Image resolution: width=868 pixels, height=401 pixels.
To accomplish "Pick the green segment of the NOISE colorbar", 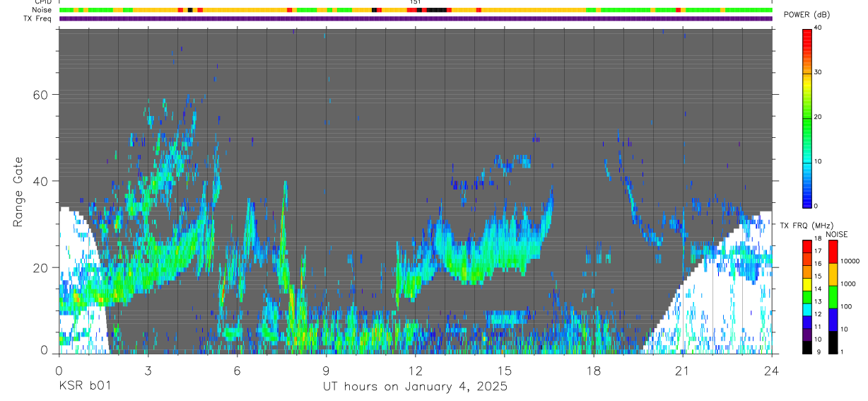I will point(832,296).
